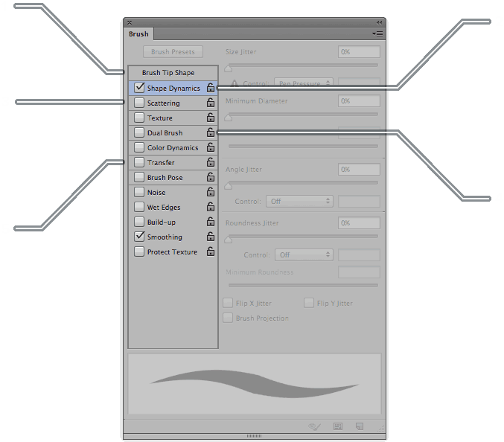Screen dimensions: 504x442
Task: Toggle lock icon for Scattering
Action: click(211, 103)
